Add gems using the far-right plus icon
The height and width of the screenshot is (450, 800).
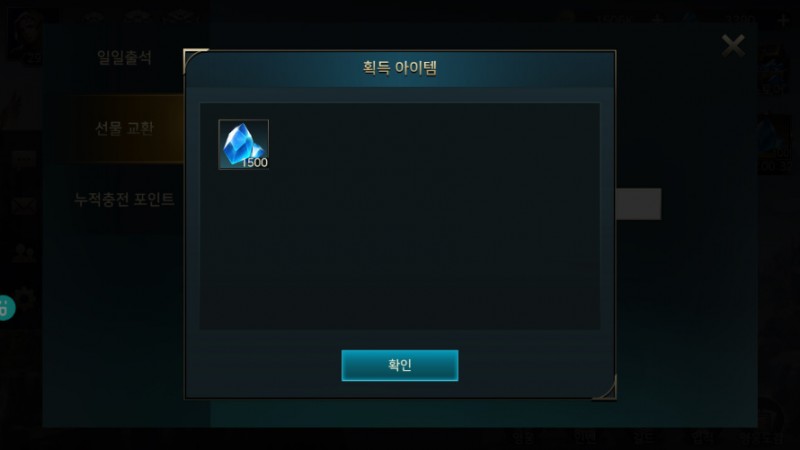784,21
